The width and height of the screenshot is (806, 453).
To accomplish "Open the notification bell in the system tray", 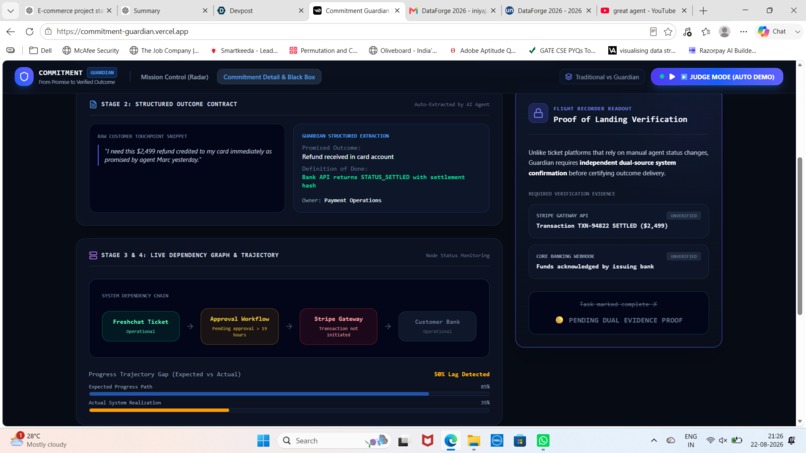I will click(791, 440).
